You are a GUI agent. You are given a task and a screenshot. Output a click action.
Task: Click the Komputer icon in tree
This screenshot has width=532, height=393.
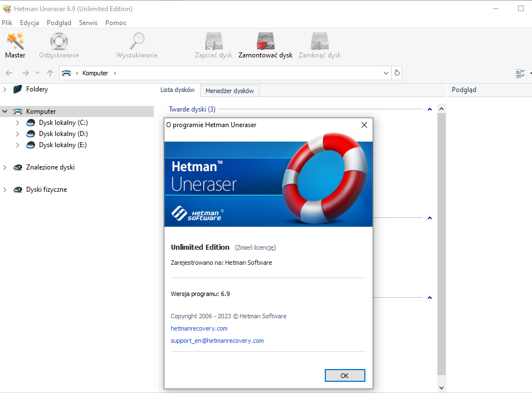tap(18, 111)
